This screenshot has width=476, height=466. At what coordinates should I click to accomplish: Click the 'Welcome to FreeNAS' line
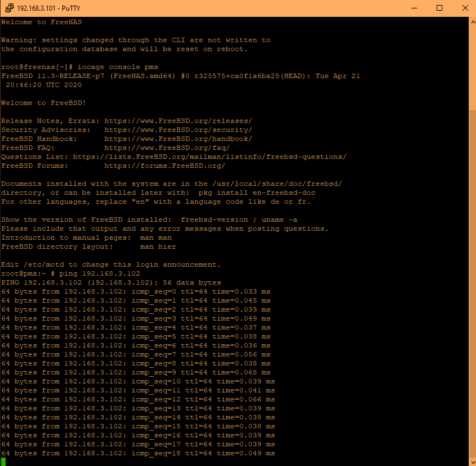point(42,22)
